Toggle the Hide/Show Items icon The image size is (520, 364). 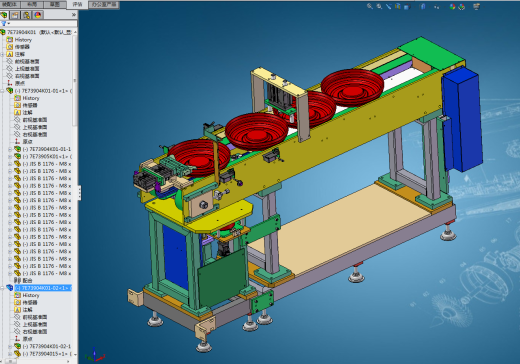(x=437, y=6)
